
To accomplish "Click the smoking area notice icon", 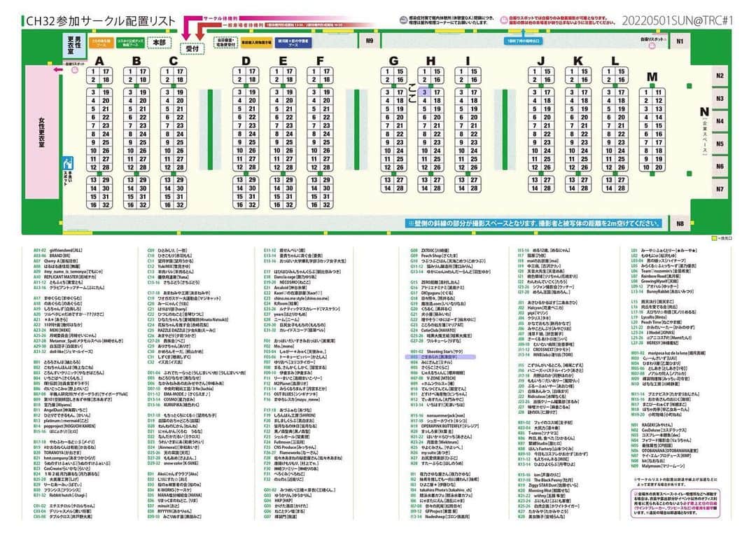I will click(x=404, y=20).
